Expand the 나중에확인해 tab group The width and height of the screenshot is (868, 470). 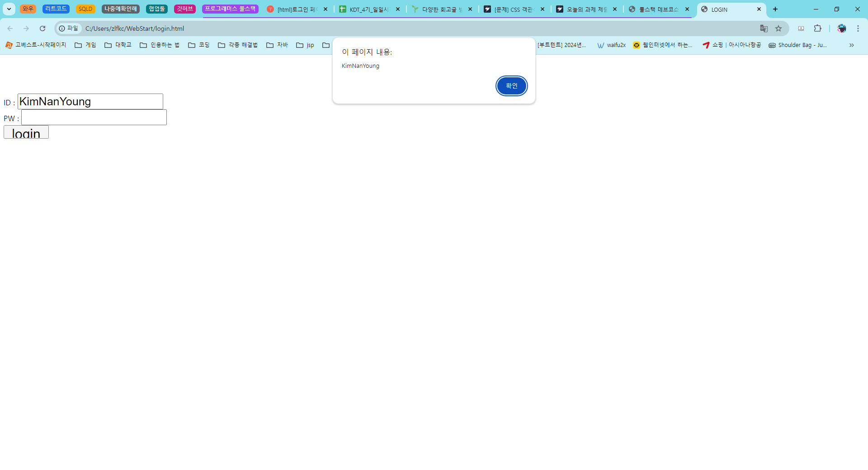tap(121, 9)
